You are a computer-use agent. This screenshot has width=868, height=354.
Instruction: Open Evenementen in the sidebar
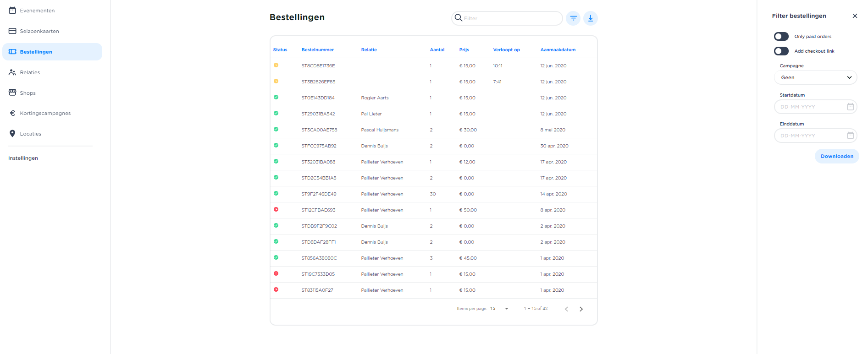pyautogui.click(x=37, y=11)
